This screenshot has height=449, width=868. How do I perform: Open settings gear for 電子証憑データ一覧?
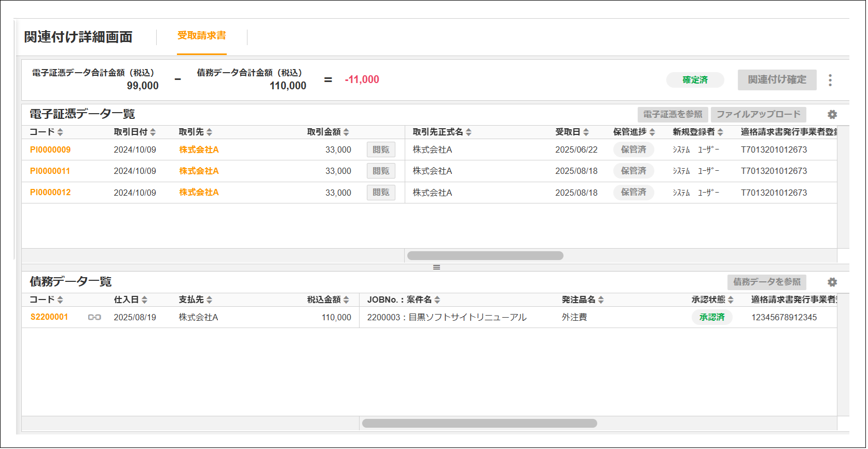tap(832, 115)
